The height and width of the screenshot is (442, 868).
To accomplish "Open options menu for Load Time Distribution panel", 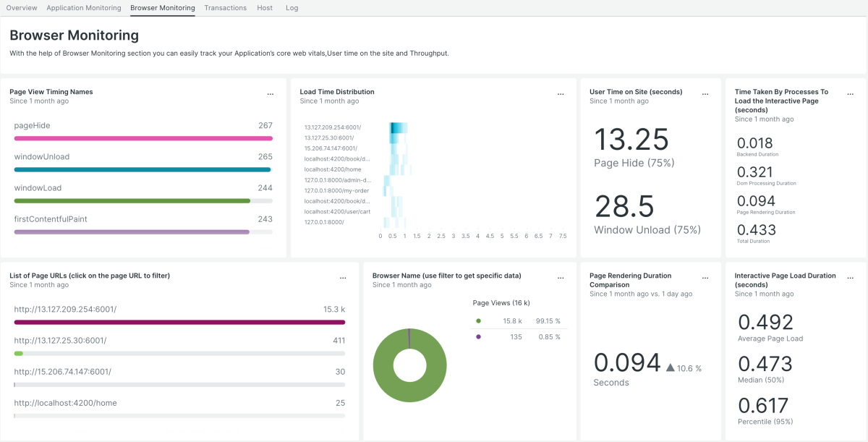I will pos(561,93).
